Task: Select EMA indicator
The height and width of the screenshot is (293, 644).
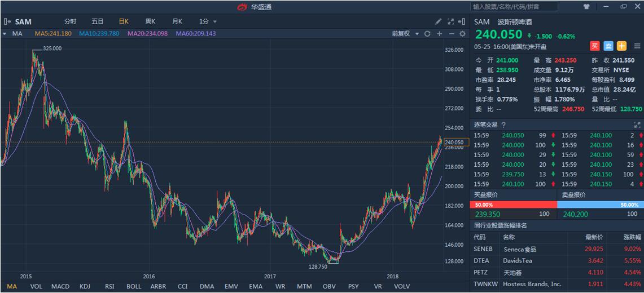Action: [256, 286]
